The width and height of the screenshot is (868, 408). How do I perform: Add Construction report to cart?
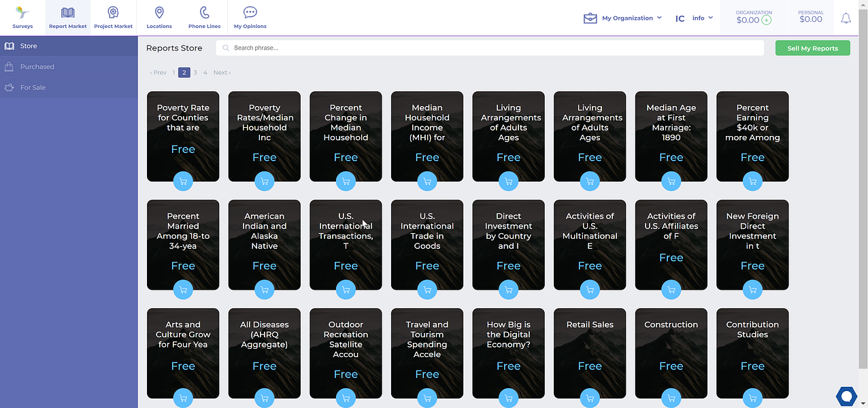point(671,398)
